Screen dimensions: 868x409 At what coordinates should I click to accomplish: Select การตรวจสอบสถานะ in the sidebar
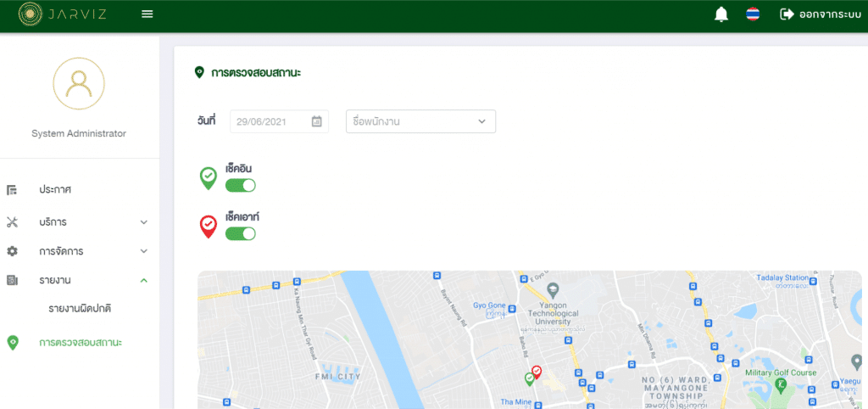pyautogui.click(x=80, y=343)
